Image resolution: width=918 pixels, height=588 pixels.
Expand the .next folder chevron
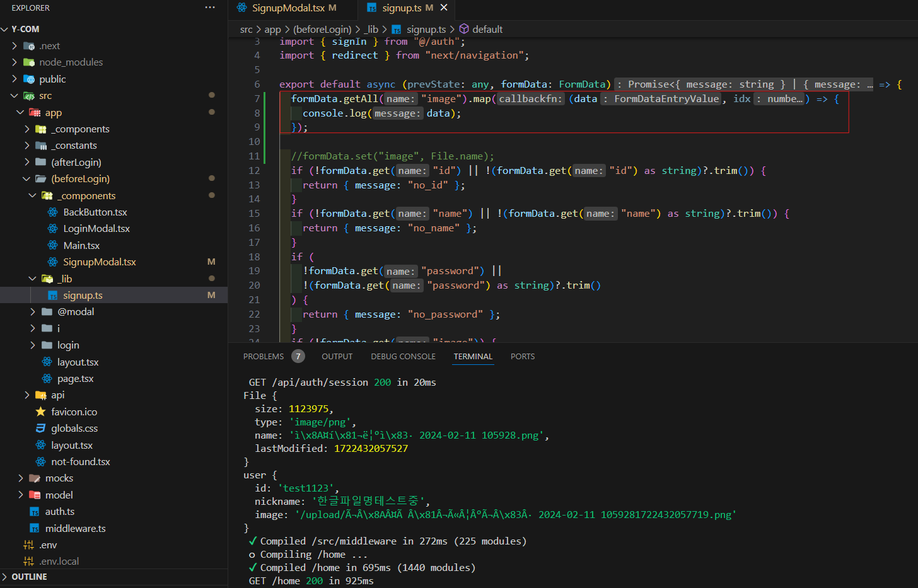coord(15,45)
